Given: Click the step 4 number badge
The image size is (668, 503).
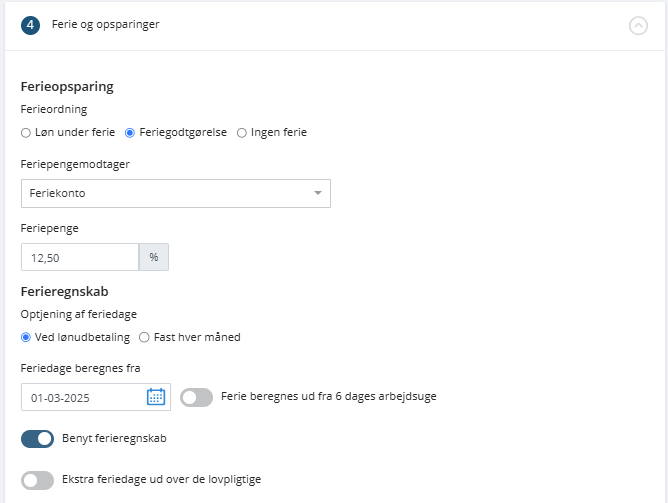Looking at the screenshot, I should [30, 26].
